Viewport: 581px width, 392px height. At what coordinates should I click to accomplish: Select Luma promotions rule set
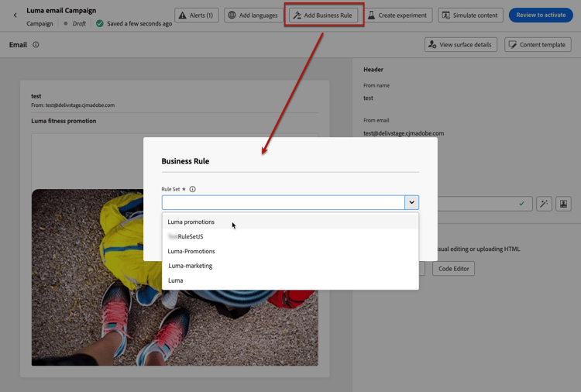(x=290, y=222)
